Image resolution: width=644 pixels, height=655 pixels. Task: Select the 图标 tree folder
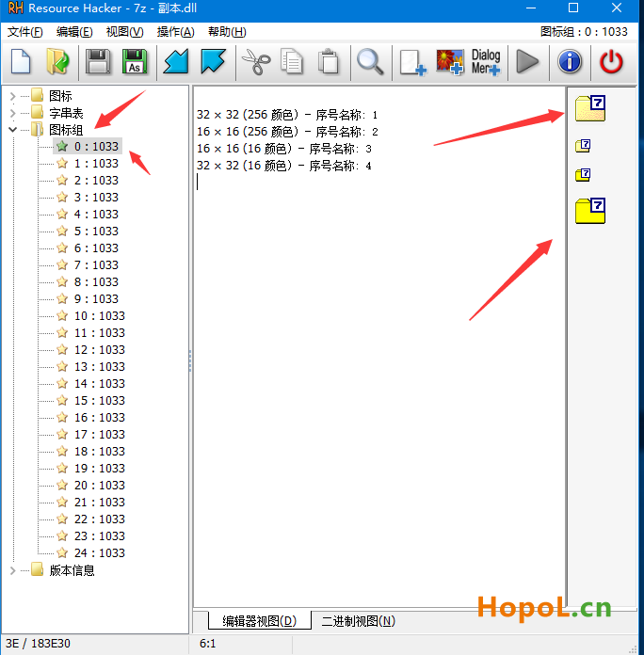coord(60,96)
